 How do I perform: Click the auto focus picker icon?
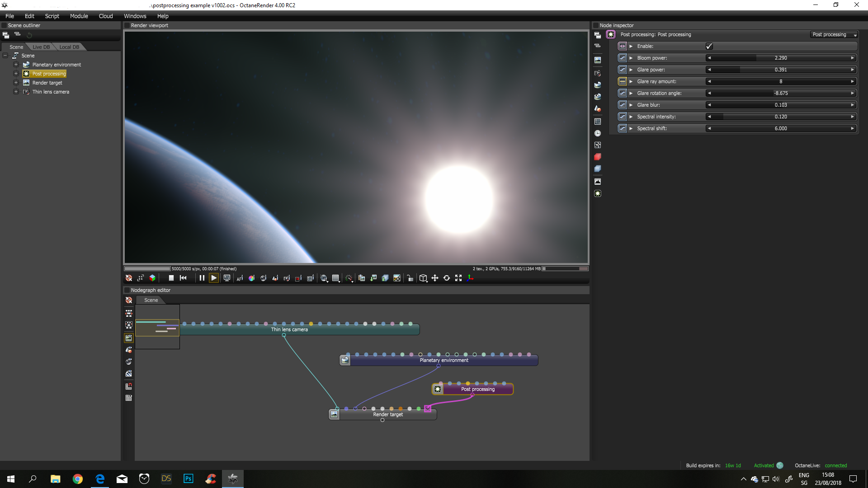(240, 278)
